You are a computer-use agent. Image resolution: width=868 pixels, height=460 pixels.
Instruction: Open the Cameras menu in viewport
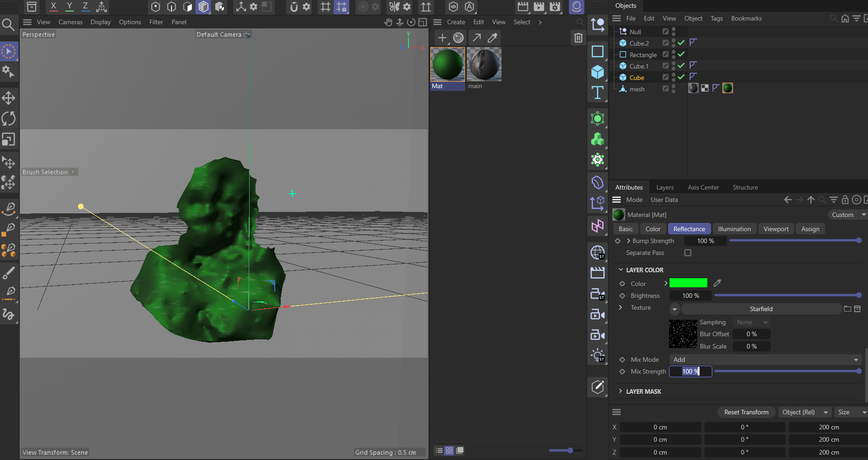point(70,22)
